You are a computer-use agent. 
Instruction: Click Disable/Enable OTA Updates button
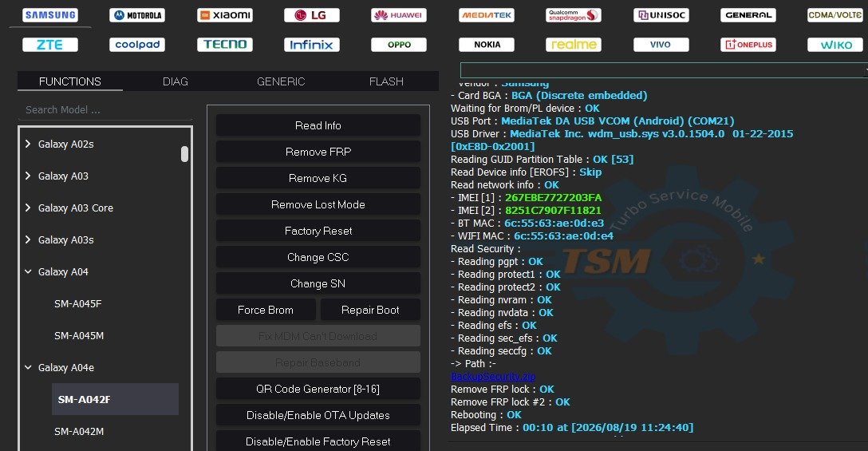click(318, 415)
